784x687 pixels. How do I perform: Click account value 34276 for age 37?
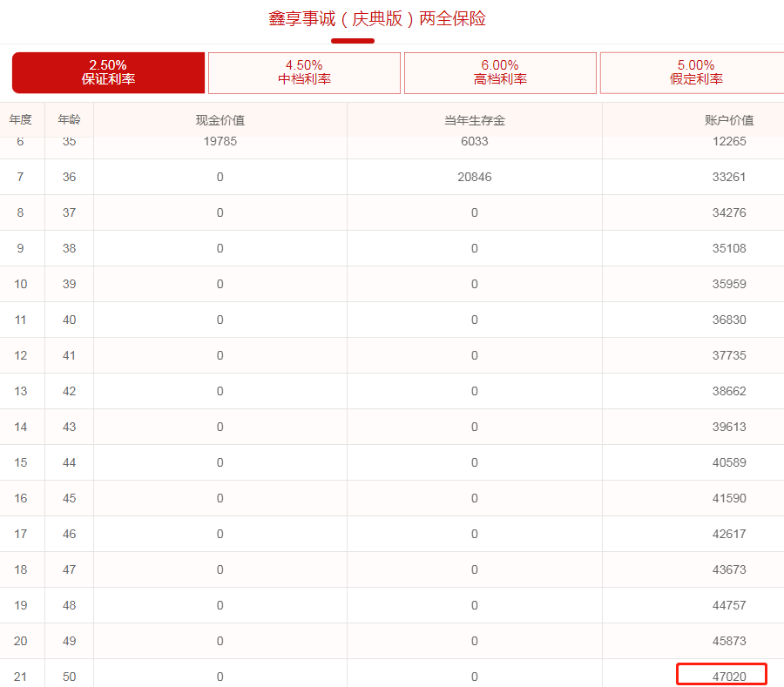coord(729,212)
